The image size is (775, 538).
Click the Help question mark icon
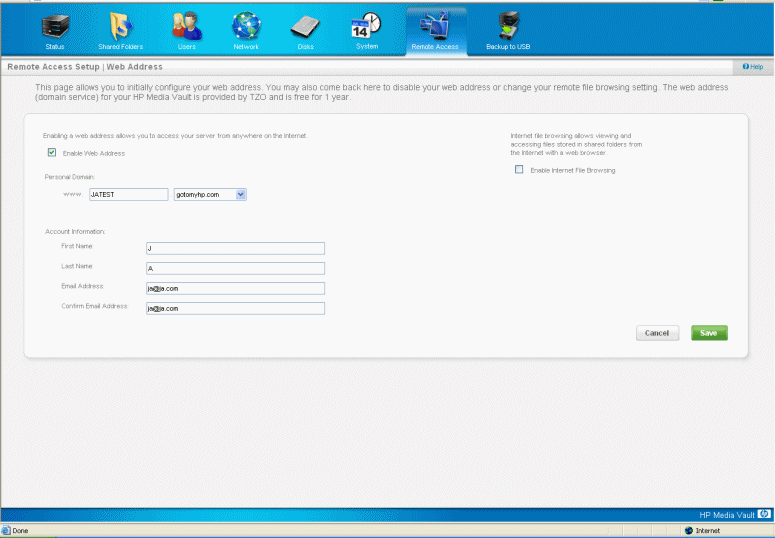(744, 66)
